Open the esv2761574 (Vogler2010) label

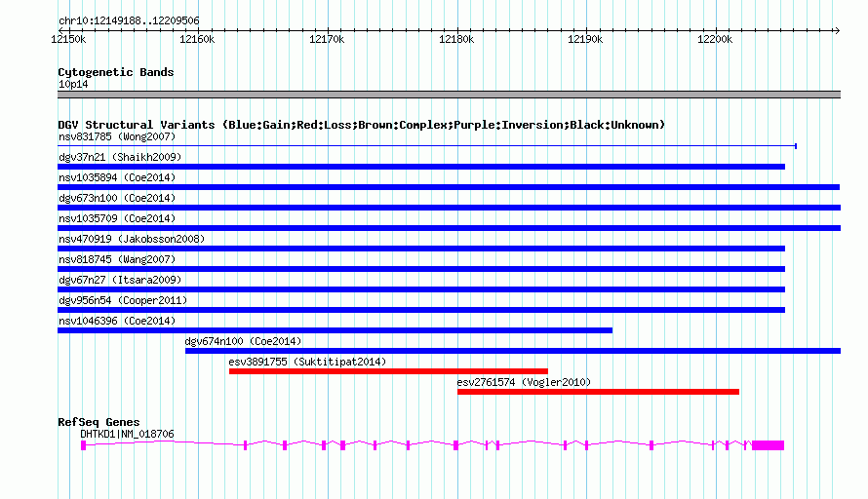coord(524,382)
